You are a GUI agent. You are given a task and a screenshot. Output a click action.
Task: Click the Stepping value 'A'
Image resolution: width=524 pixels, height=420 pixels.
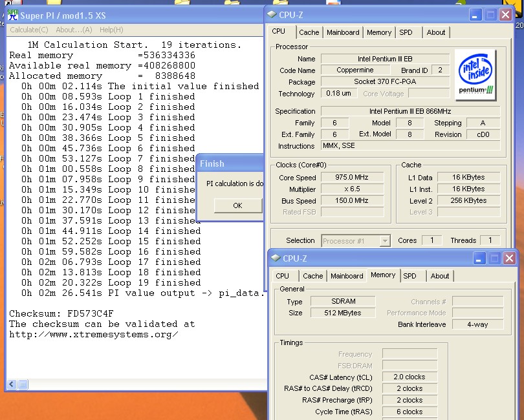(483, 123)
